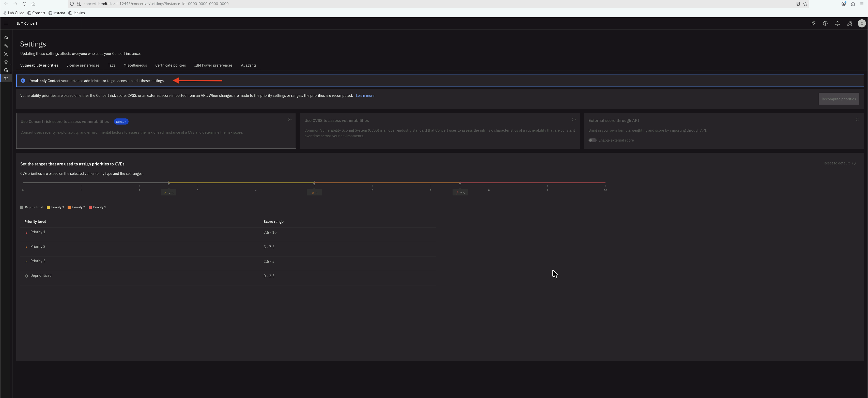
Task: Open the browser extensions puzzle icon
Action: [853, 4]
